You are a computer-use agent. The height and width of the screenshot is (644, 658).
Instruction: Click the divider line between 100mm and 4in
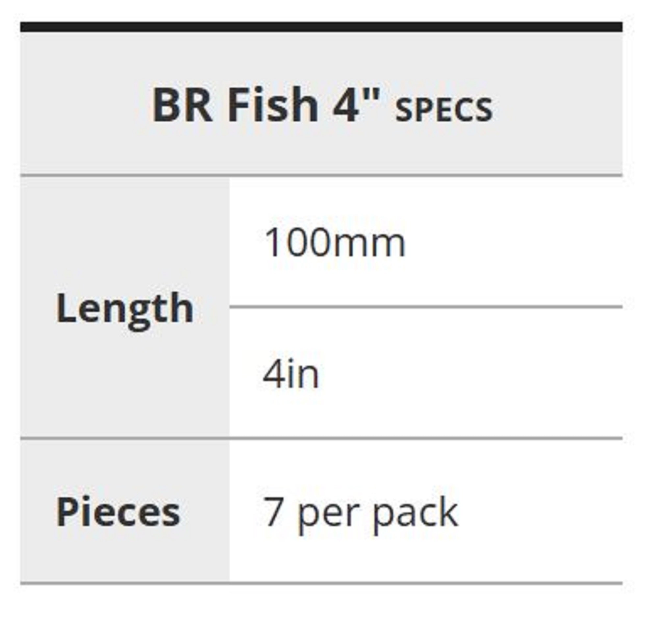[426, 307]
